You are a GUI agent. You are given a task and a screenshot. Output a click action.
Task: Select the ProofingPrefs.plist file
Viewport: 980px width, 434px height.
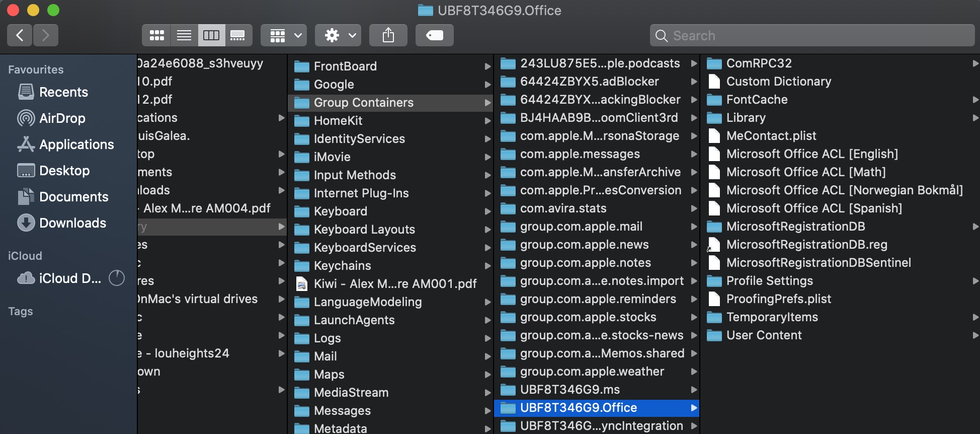tap(840, 299)
